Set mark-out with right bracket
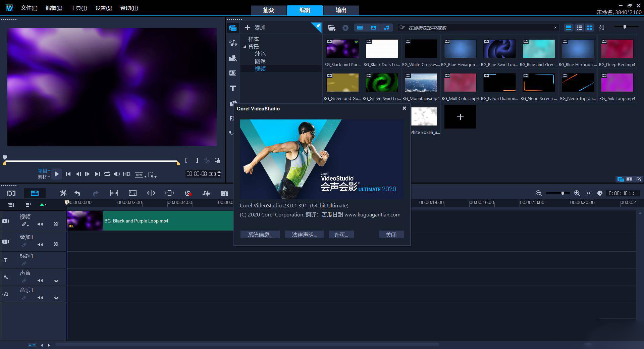This screenshot has width=644, height=349. [197, 160]
